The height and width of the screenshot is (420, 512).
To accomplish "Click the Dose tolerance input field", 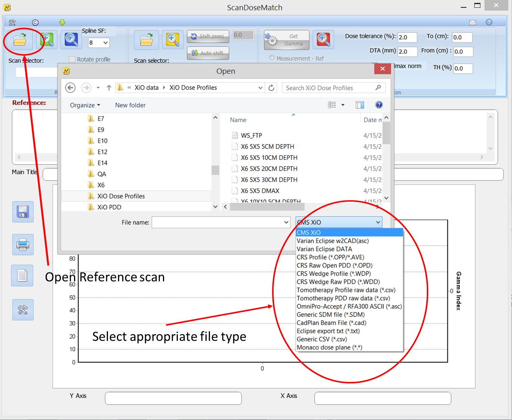I will [x=407, y=37].
